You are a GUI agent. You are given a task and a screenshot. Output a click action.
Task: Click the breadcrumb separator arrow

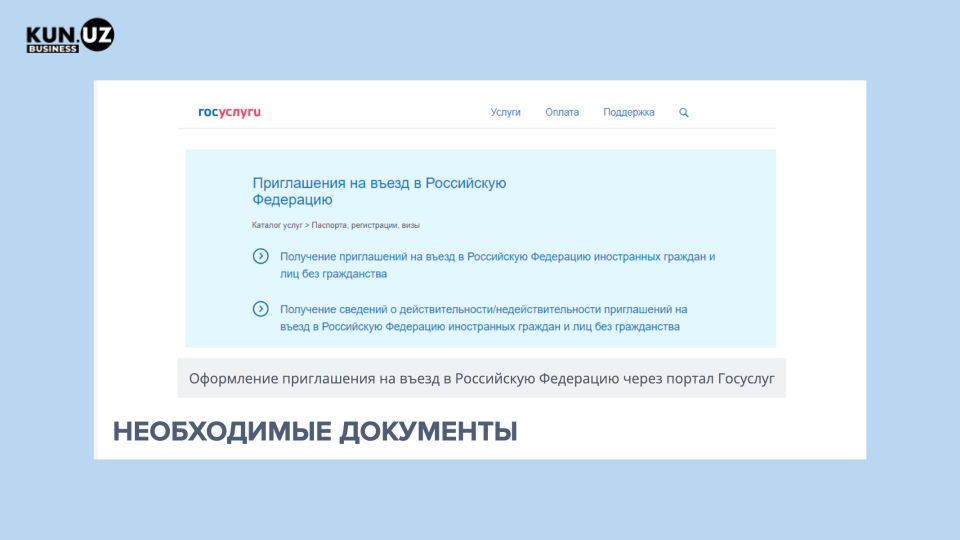tap(308, 226)
